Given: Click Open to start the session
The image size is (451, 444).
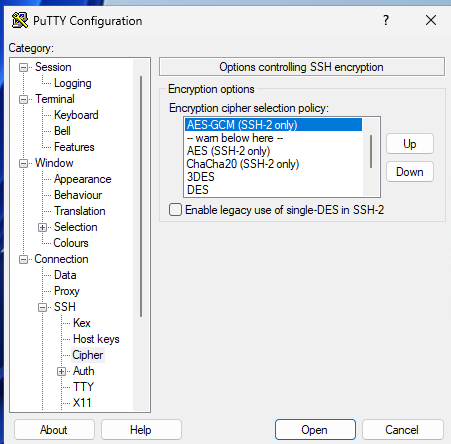Looking at the screenshot, I should click(315, 430).
